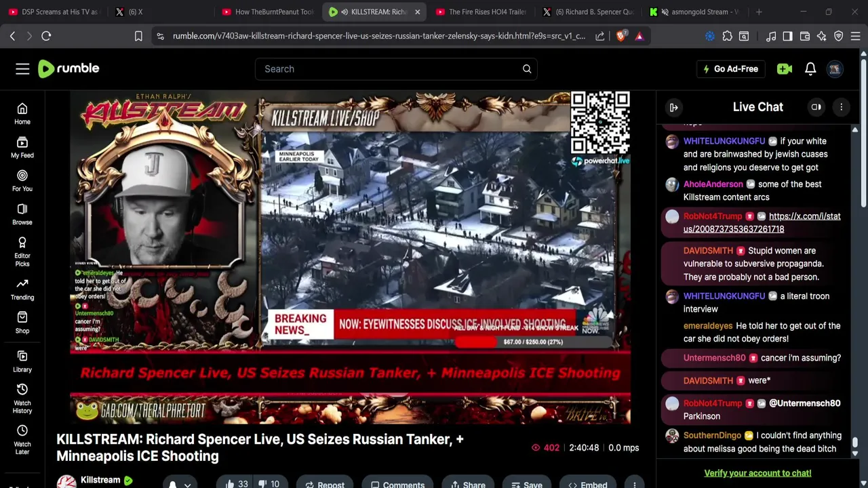Click Killstream channel avatar

coord(66,482)
